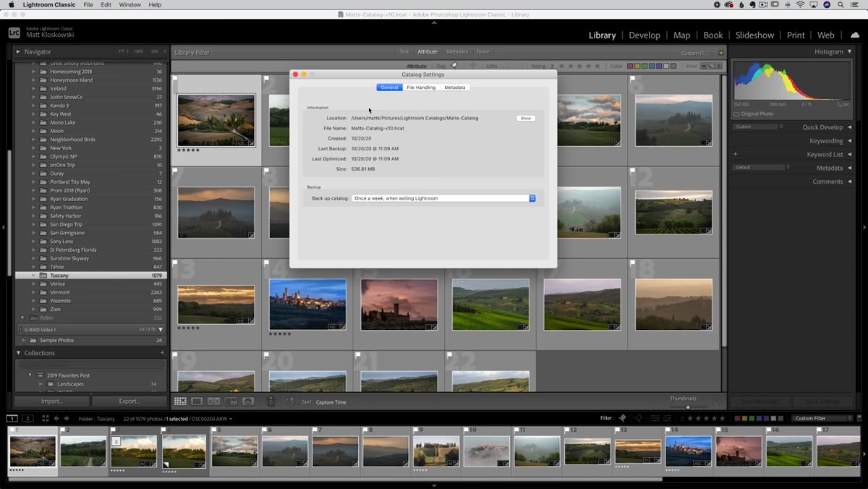Filter by videos Kind icon
This screenshot has height=489, width=868.
(720, 66)
